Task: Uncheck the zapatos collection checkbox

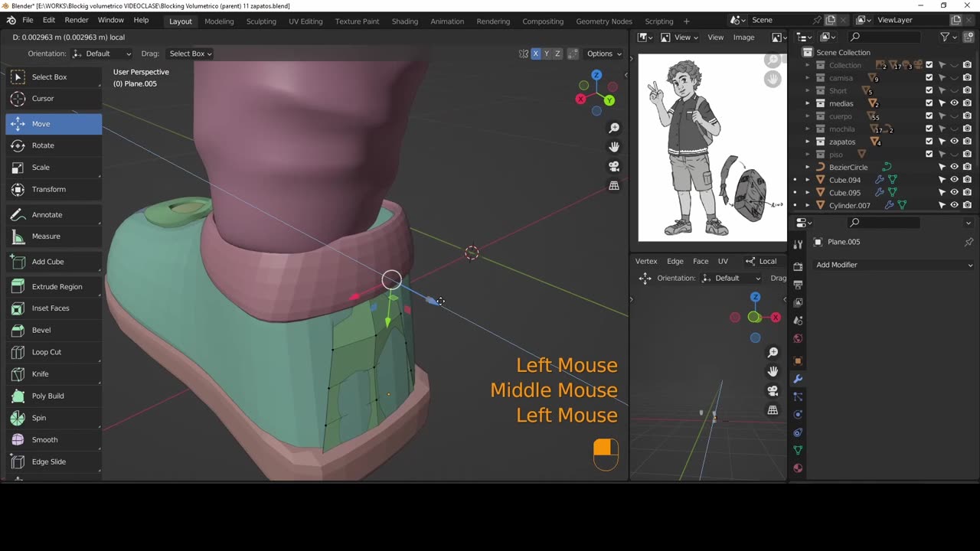Action: coord(929,142)
